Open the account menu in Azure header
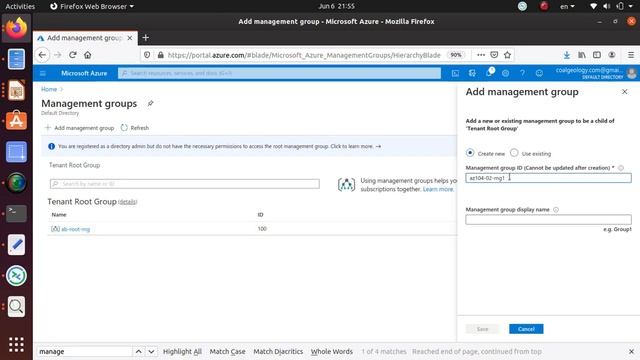 click(x=596, y=73)
